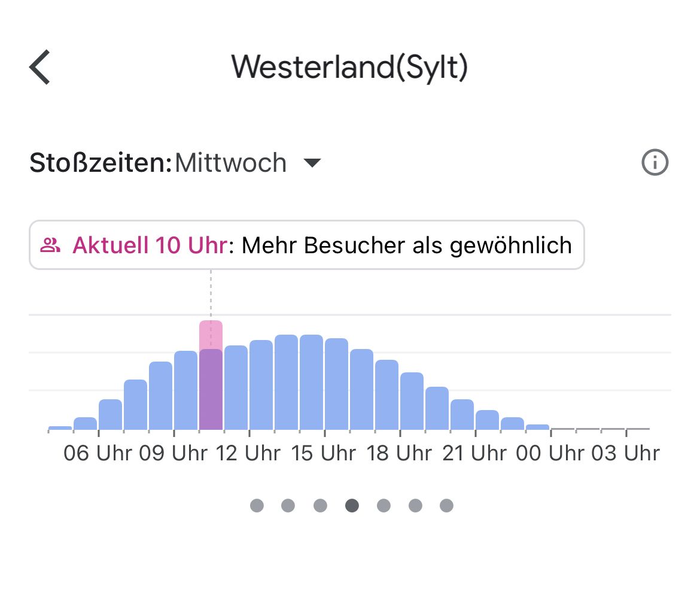Tap the currently active fourth page dot

(352, 506)
